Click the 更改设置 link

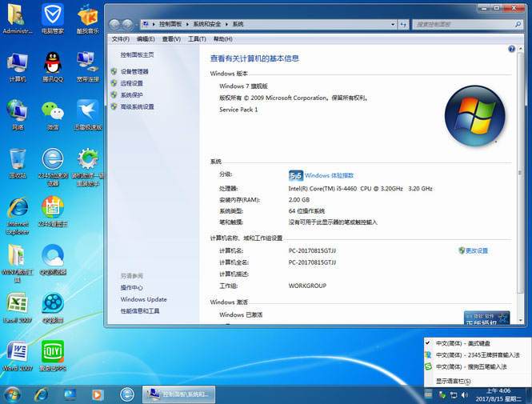[x=476, y=251]
